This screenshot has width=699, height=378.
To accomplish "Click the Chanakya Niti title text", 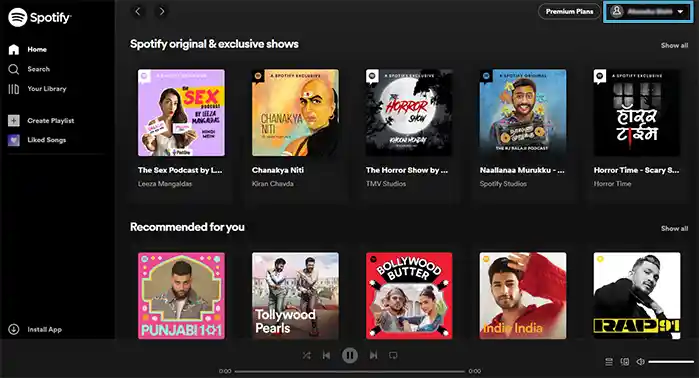I will (x=278, y=170).
